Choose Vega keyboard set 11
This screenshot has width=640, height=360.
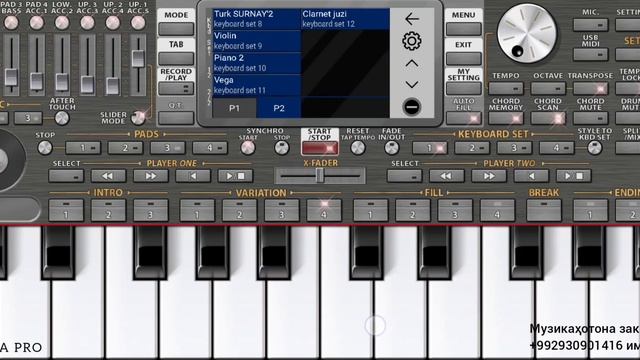(256, 85)
